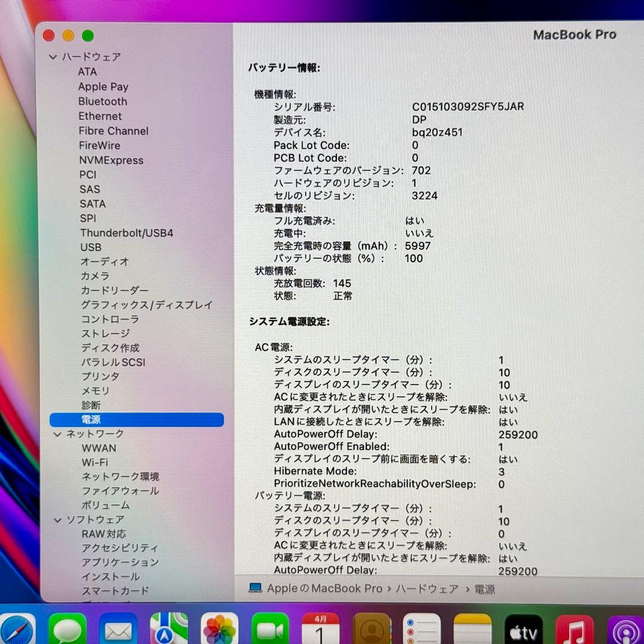Select ストレージ in the sidebar
Viewport: 644px width, 644px height.
(x=106, y=333)
